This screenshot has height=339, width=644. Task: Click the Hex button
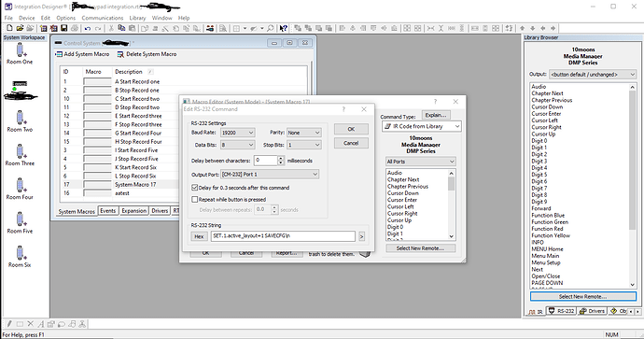point(199,236)
